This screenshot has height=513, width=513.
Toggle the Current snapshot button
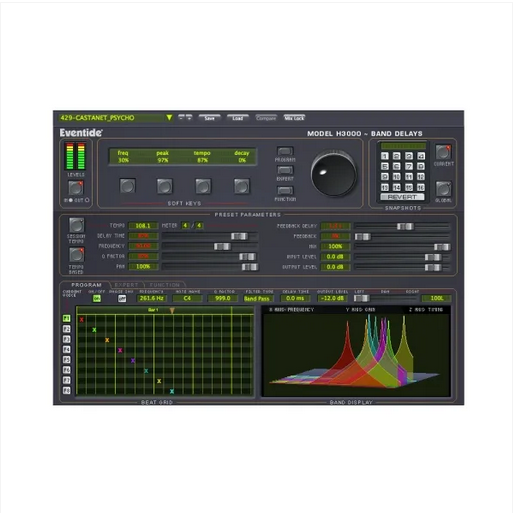[x=443, y=152]
